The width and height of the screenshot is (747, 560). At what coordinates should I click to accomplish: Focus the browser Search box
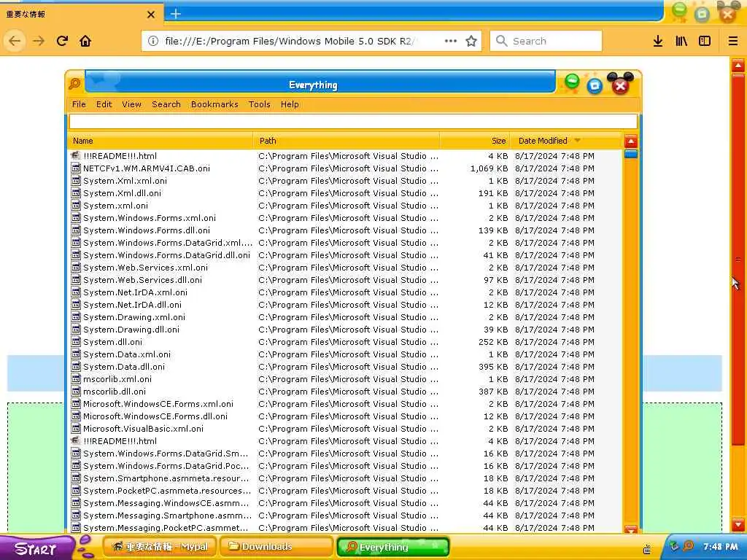[x=546, y=41]
